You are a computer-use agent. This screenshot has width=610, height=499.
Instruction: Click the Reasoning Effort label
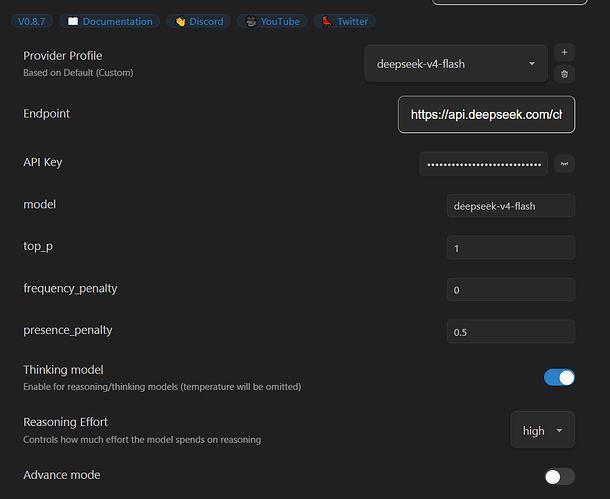point(65,422)
